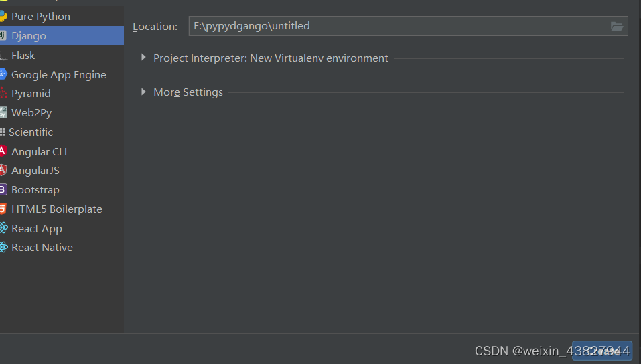The height and width of the screenshot is (364, 641).
Task: Click the More Settings label
Action: click(188, 92)
